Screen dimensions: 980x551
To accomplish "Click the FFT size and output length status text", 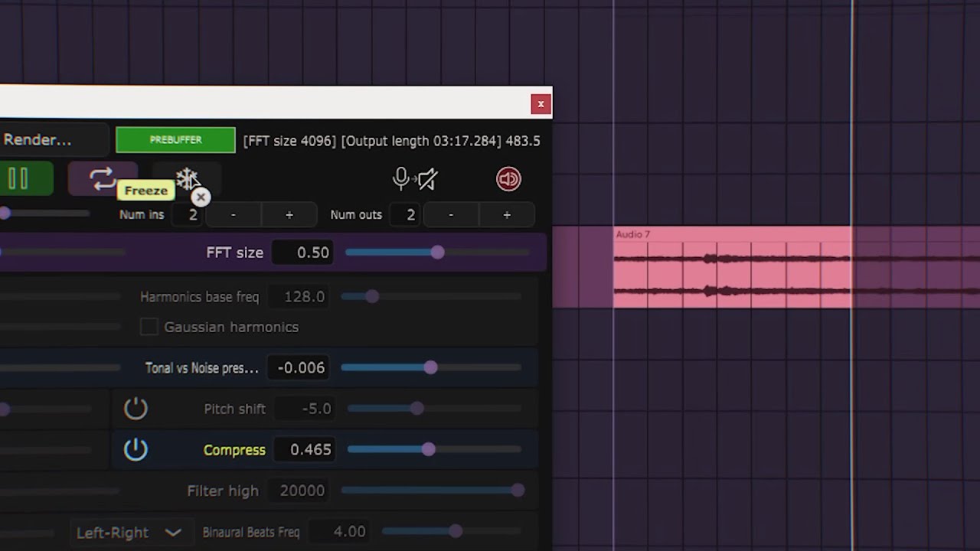I will 391,141.
